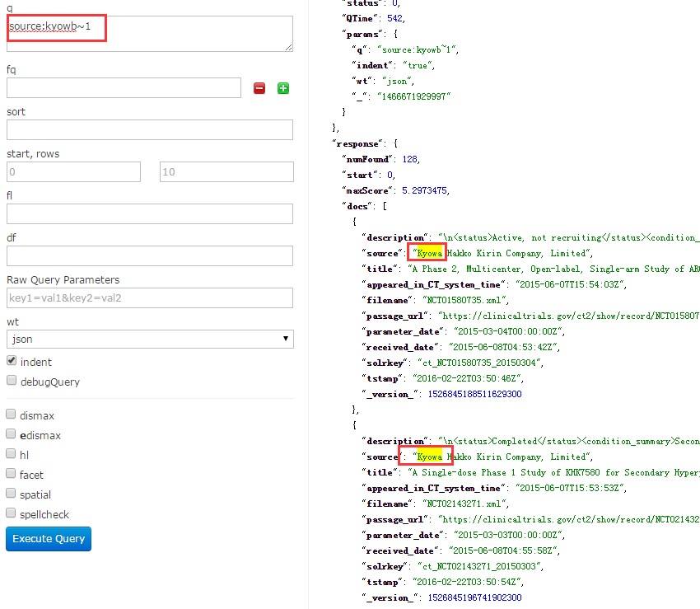This screenshot has height=609, width=700.
Task: Enable the spellcheck checkbox
Action: point(11,513)
